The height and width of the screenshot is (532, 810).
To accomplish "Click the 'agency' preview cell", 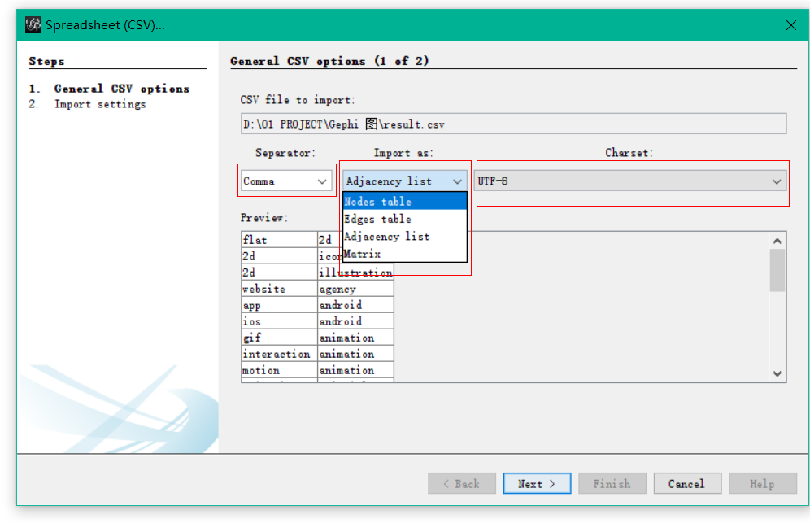I will 355,289.
